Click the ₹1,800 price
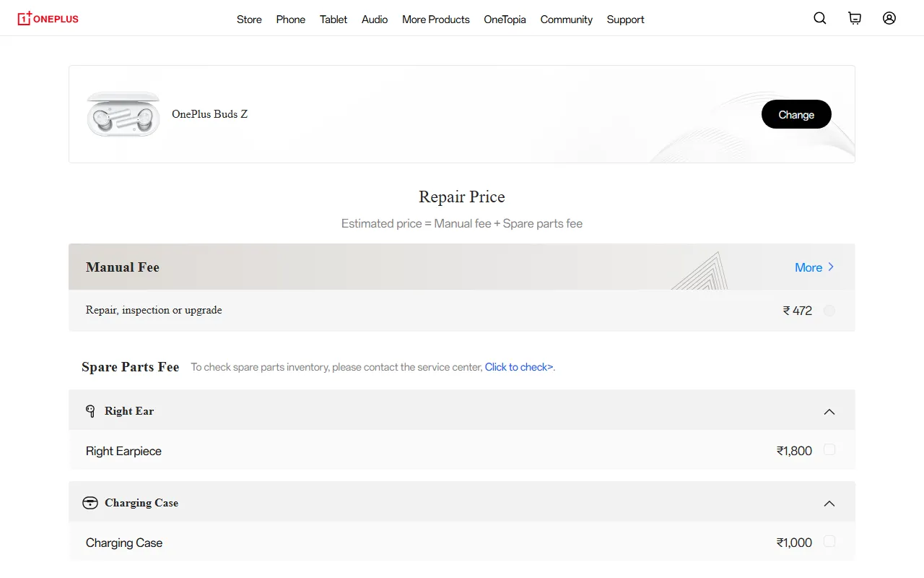The width and height of the screenshot is (924, 578). [794, 451]
